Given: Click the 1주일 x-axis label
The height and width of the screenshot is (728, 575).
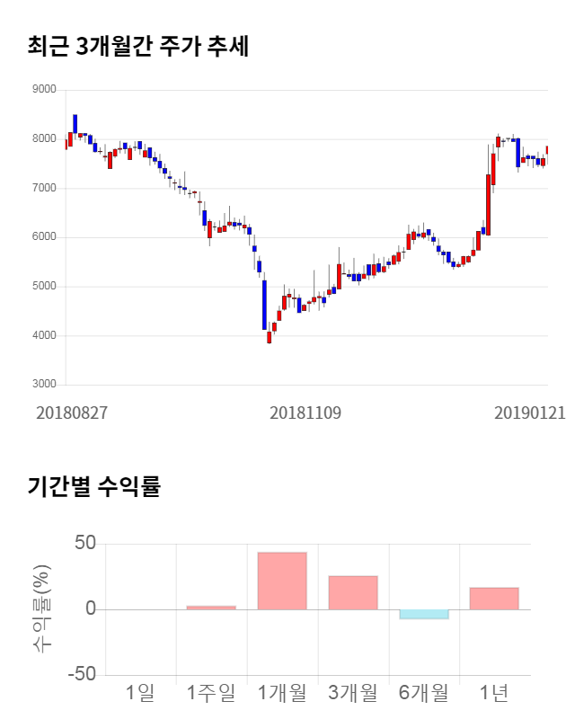Looking at the screenshot, I should 211,694.
